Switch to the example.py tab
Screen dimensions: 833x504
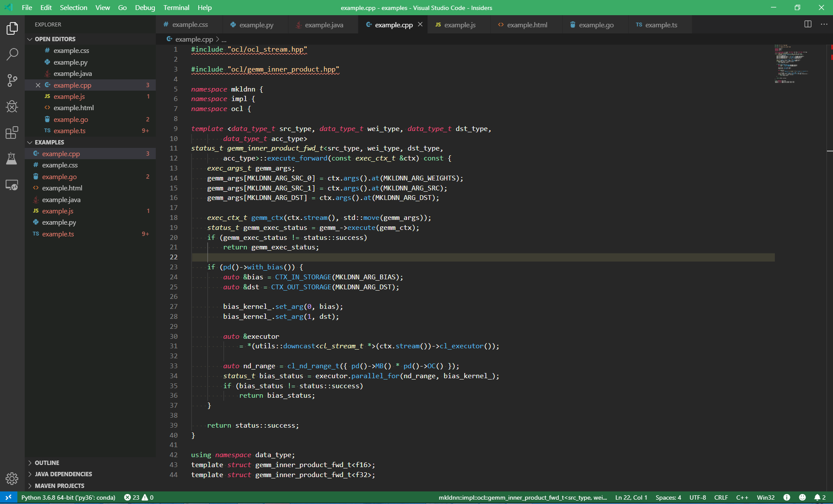(256, 25)
